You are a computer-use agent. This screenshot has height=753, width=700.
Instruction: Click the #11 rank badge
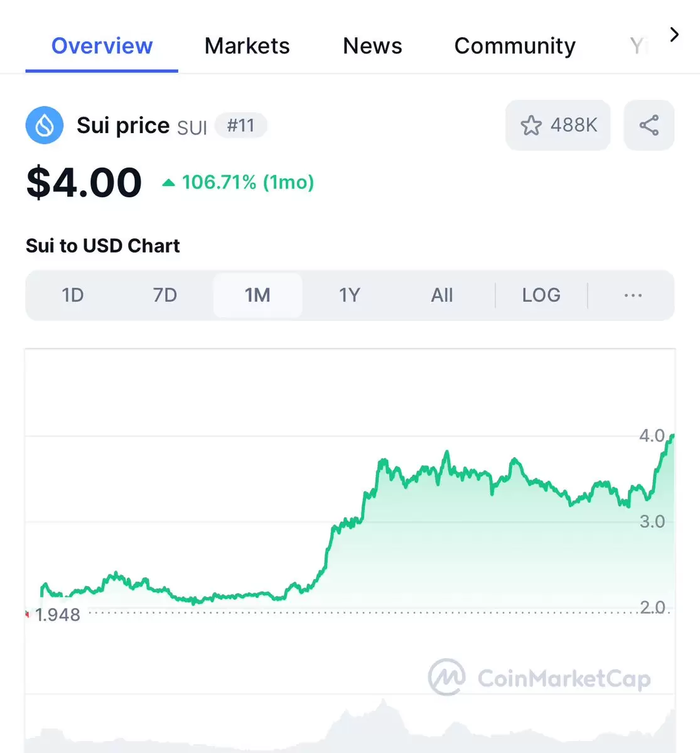click(240, 126)
